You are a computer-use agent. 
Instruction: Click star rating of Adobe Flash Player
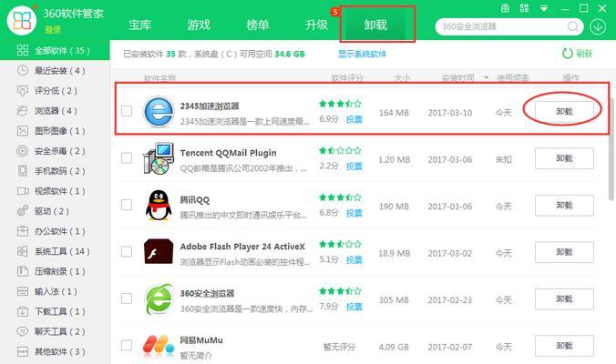(340, 244)
